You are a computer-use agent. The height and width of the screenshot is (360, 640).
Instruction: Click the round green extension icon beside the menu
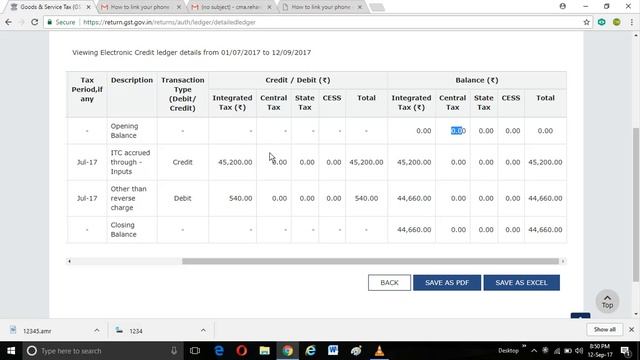tap(617, 22)
